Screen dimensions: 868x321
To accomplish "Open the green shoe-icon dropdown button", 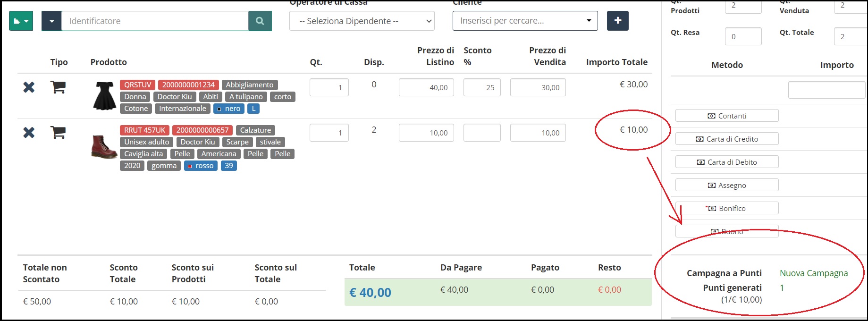I will point(21,21).
